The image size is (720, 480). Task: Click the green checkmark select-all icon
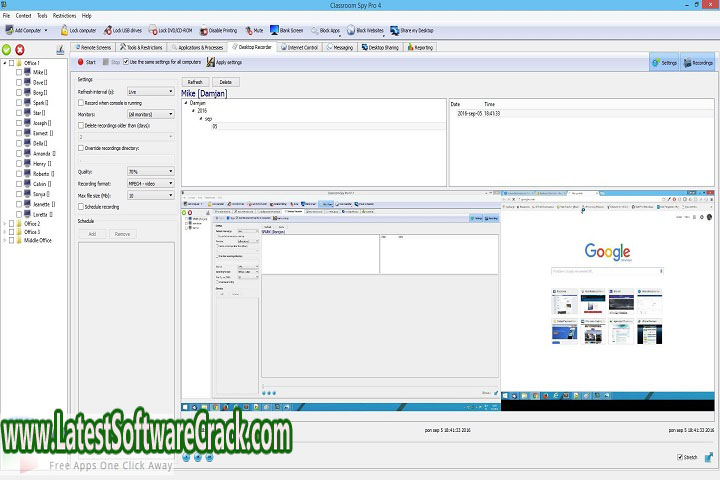coord(7,49)
